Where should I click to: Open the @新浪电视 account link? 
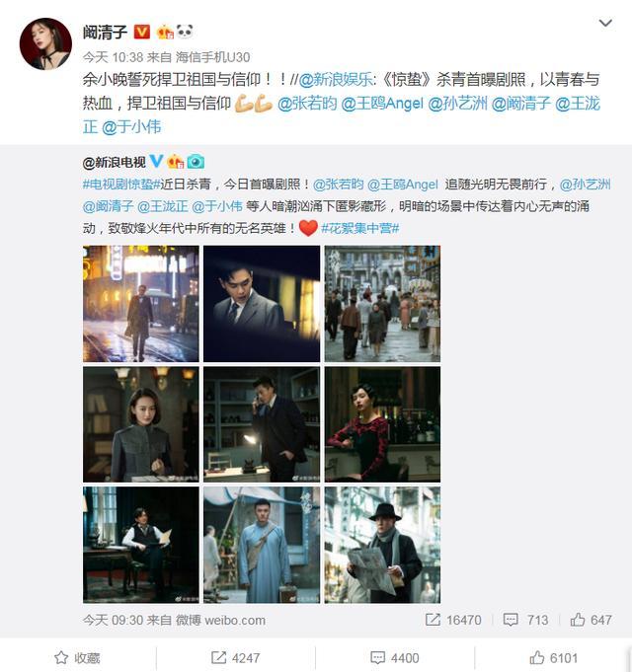pyautogui.click(x=114, y=162)
